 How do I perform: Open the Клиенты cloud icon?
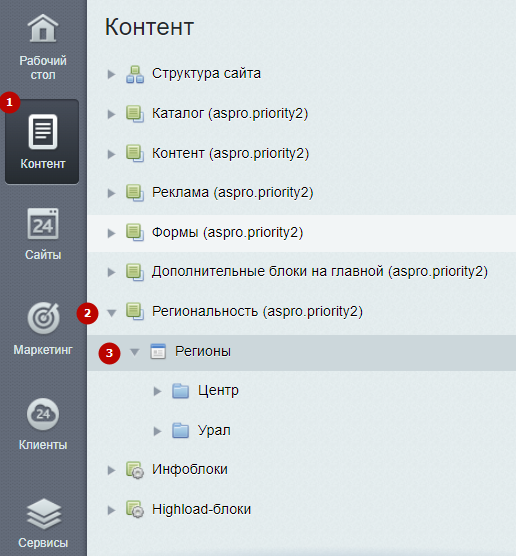[x=43, y=414]
